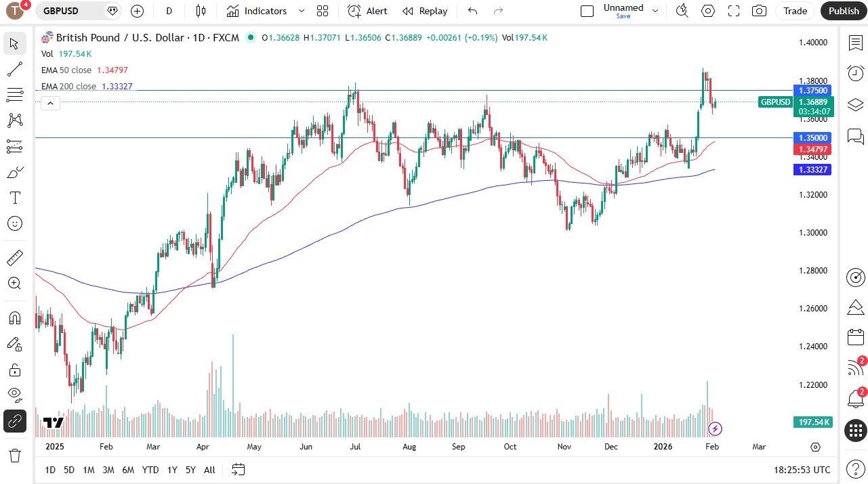868x484 pixels.
Task: Select the Trend Line drawing tool
Action: pyautogui.click(x=15, y=68)
